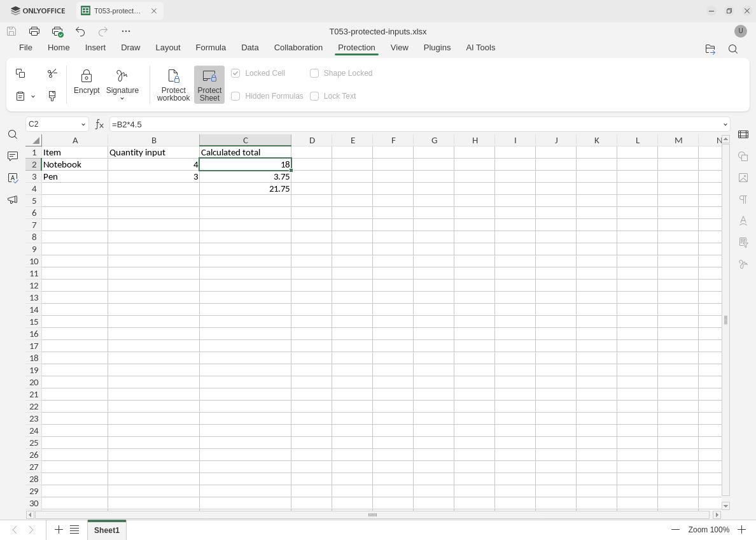Click the Save icon

click(11, 31)
